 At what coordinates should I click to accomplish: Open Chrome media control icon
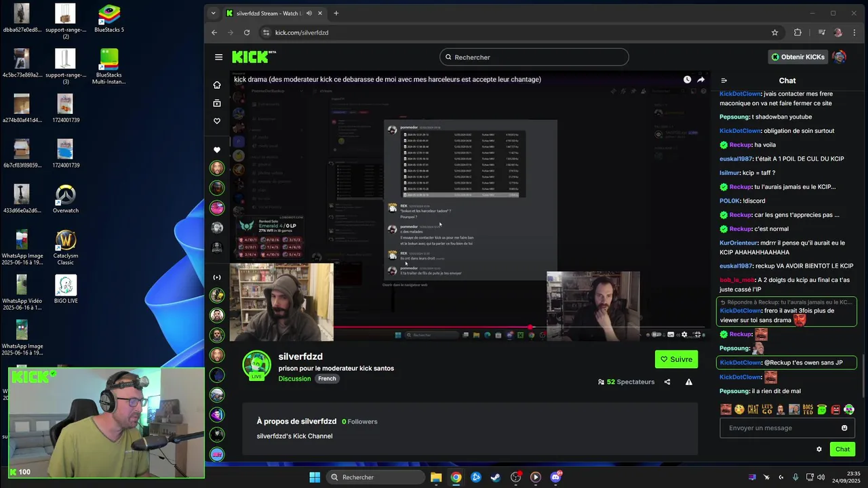[x=822, y=33]
